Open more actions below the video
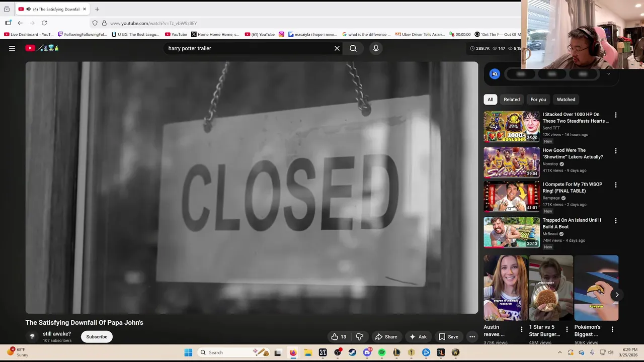 [472, 337]
